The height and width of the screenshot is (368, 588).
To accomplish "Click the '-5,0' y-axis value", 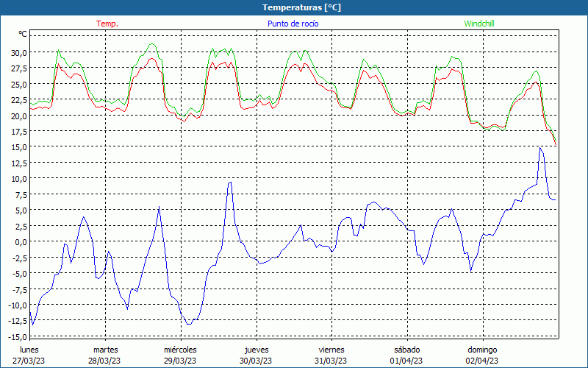I will [x=19, y=273].
